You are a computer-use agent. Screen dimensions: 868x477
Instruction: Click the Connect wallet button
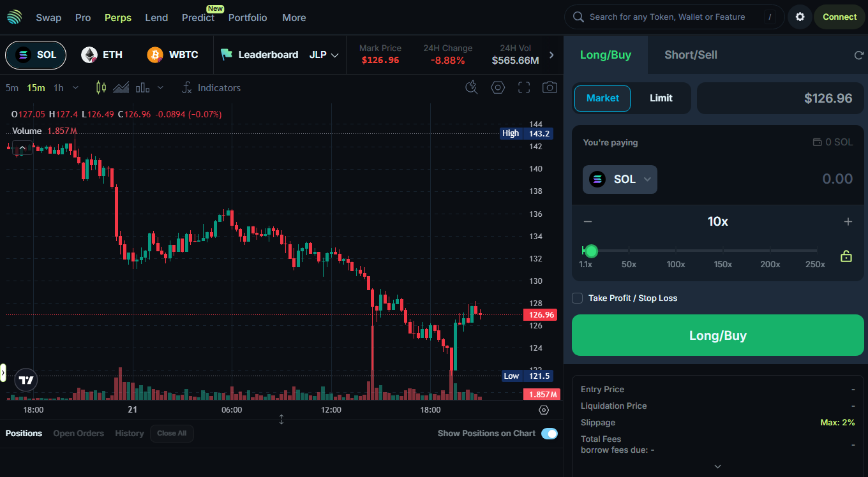[x=839, y=17]
